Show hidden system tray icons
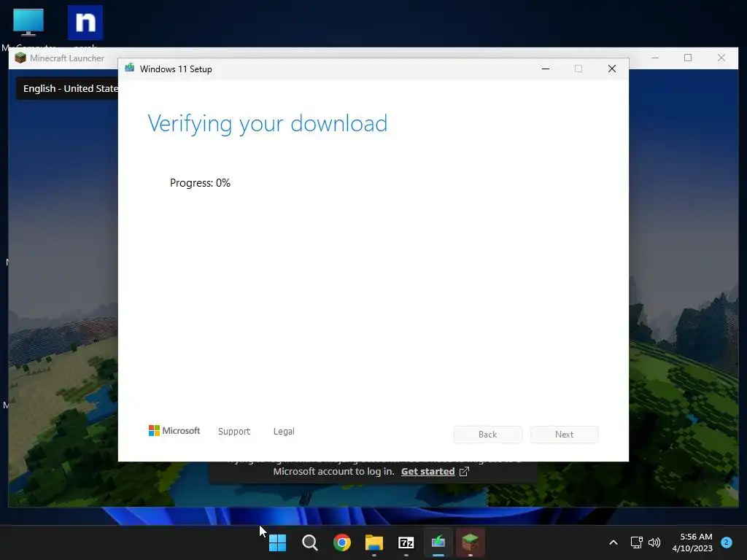This screenshot has width=747, height=560. pos(613,542)
